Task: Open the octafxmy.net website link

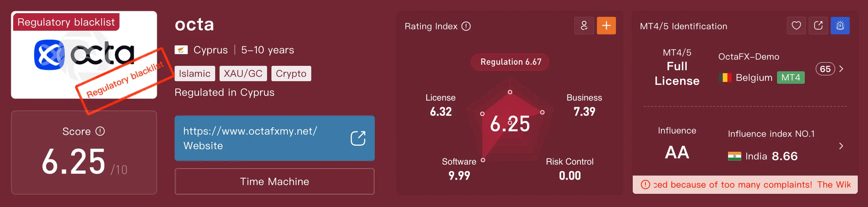Action: (275, 138)
